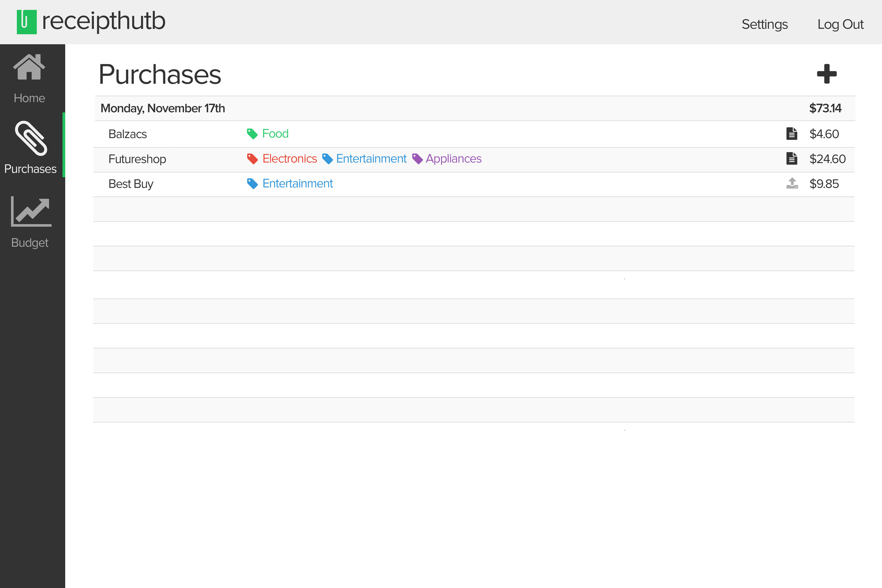The width and height of the screenshot is (882, 588).
Task: Open Settings in the top bar
Action: pos(764,24)
